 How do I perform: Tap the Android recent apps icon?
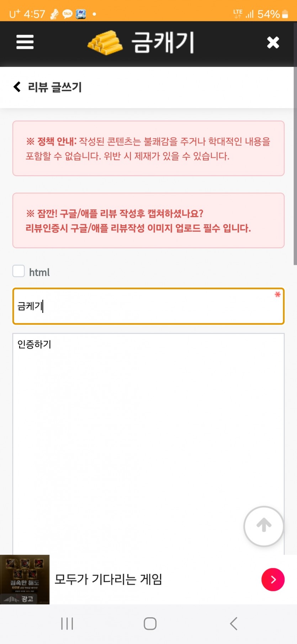[67, 623]
